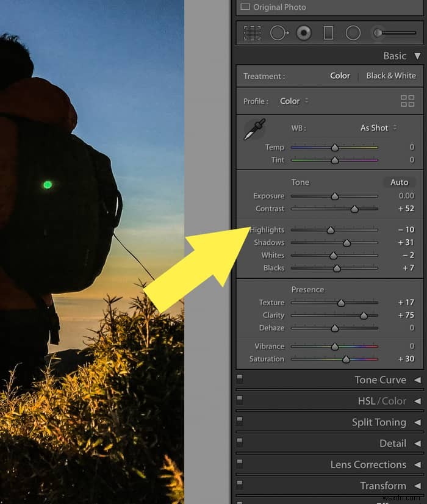Viewport: 427px width, 504px height.
Task: Toggle Tone Curve panel on/off switch
Action: 240,379
